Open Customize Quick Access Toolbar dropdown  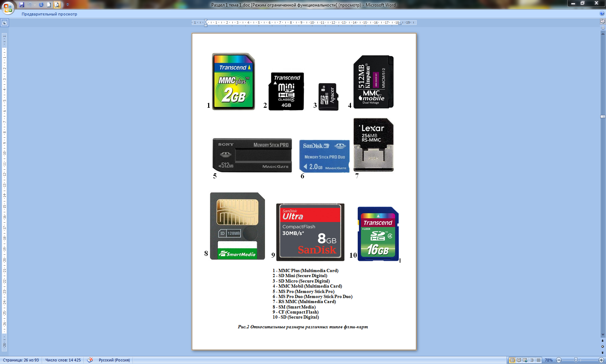click(67, 5)
